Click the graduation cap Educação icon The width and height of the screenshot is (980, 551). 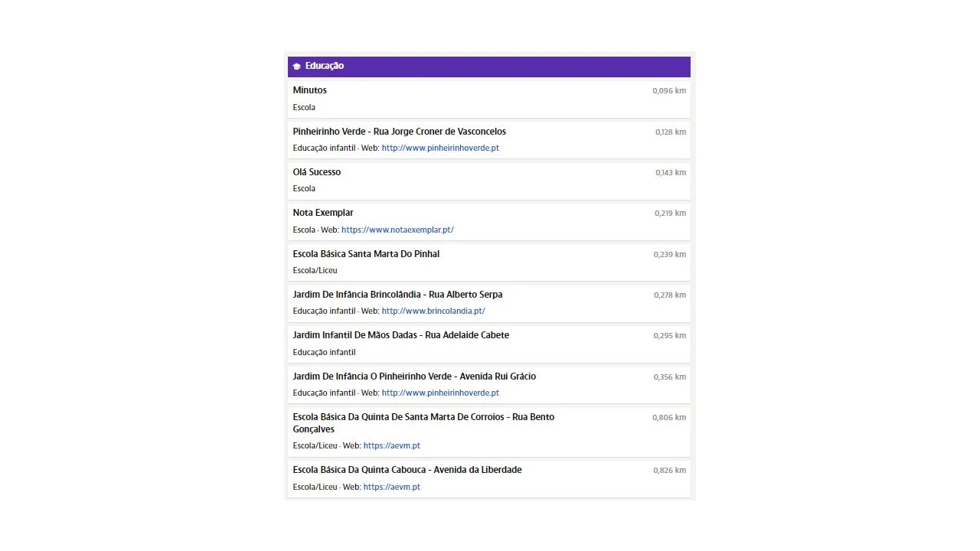point(297,67)
